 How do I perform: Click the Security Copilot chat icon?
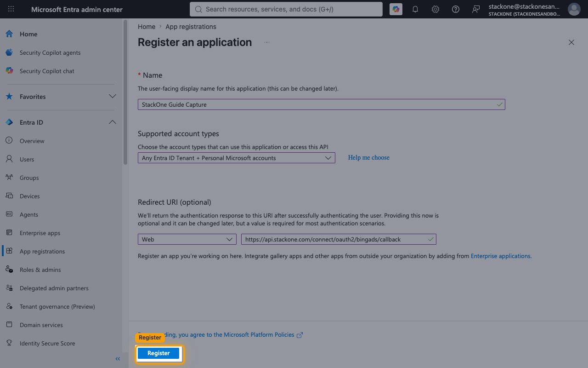(x=9, y=71)
